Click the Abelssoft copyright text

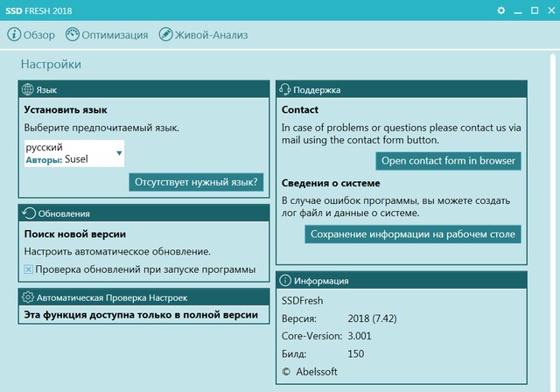click(309, 371)
